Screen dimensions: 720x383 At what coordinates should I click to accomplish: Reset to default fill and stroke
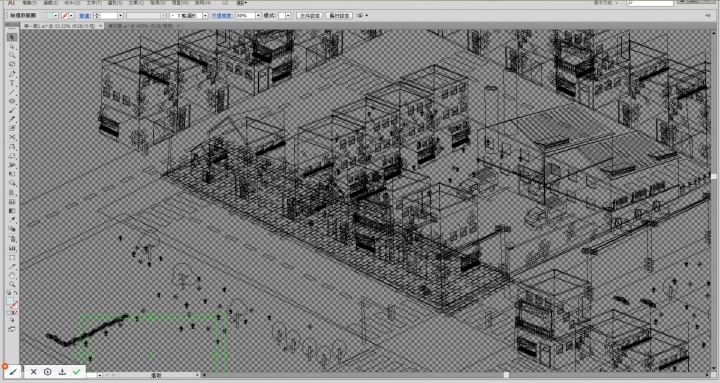coord(9,293)
